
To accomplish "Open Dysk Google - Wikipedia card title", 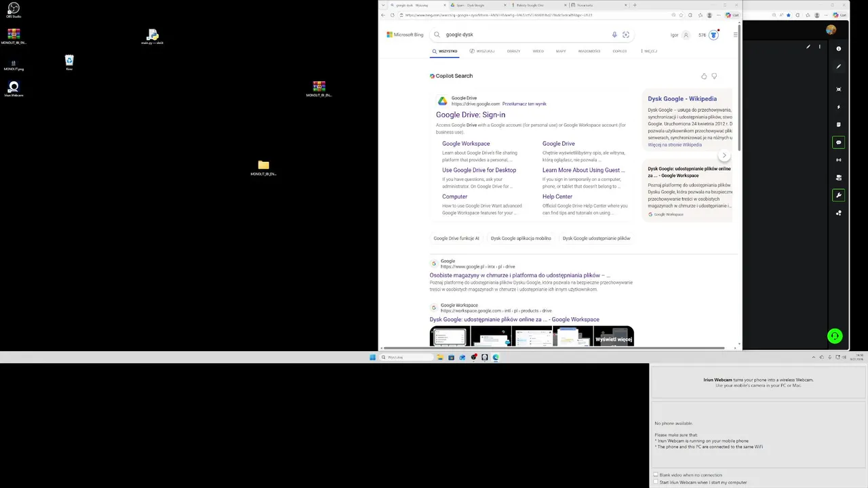I will 682,98.
